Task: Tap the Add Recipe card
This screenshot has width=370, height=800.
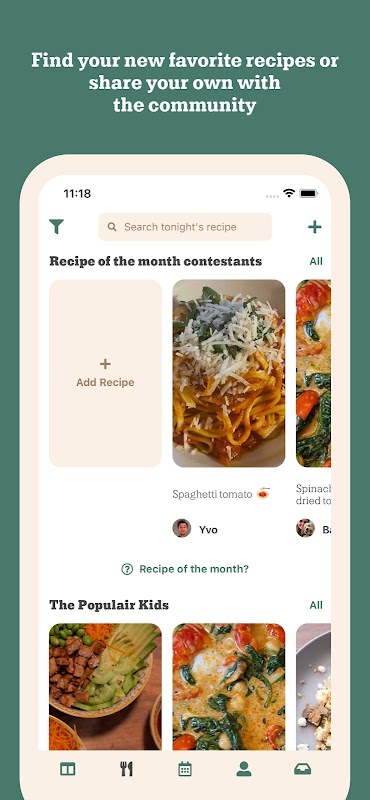Action: 105,373
